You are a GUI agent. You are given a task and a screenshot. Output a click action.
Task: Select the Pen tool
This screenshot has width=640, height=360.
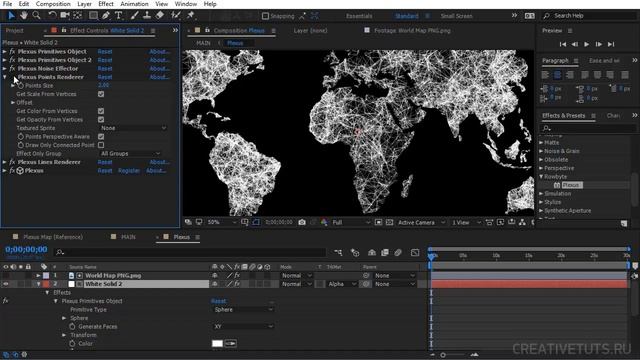pyautogui.click(x=106, y=16)
